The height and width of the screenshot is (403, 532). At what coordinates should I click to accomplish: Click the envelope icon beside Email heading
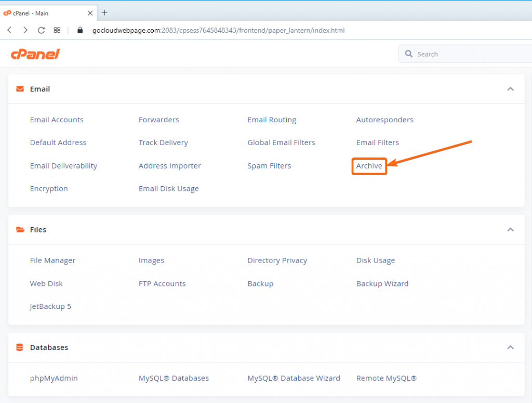(20, 88)
